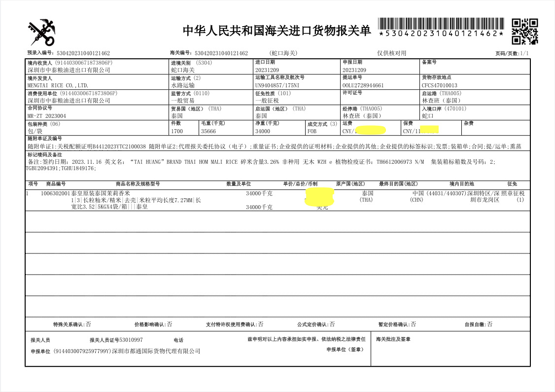Click the 商品编号 column header
This screenshot has height=392, width=555.
tap(56, 184)
